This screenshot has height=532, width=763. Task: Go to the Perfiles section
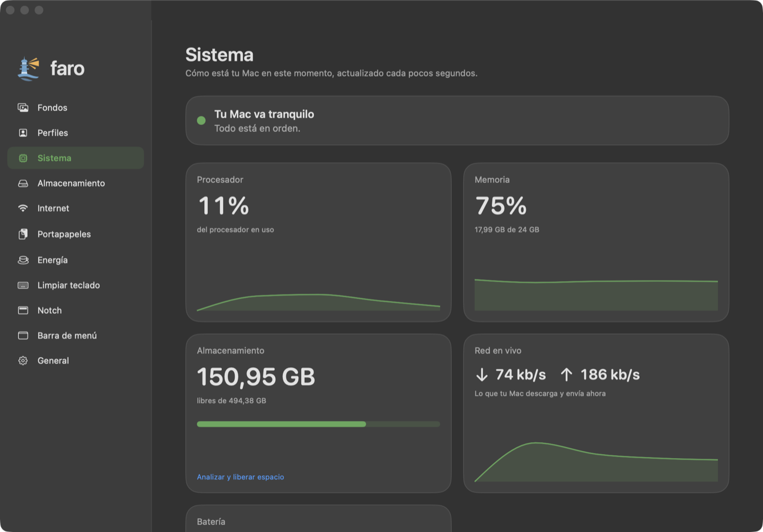click(76, 133)
